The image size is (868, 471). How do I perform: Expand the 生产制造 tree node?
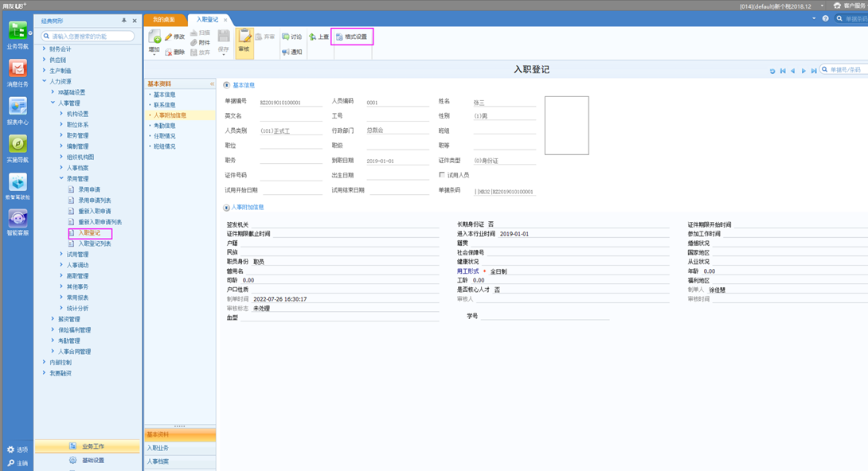(45, 70)
